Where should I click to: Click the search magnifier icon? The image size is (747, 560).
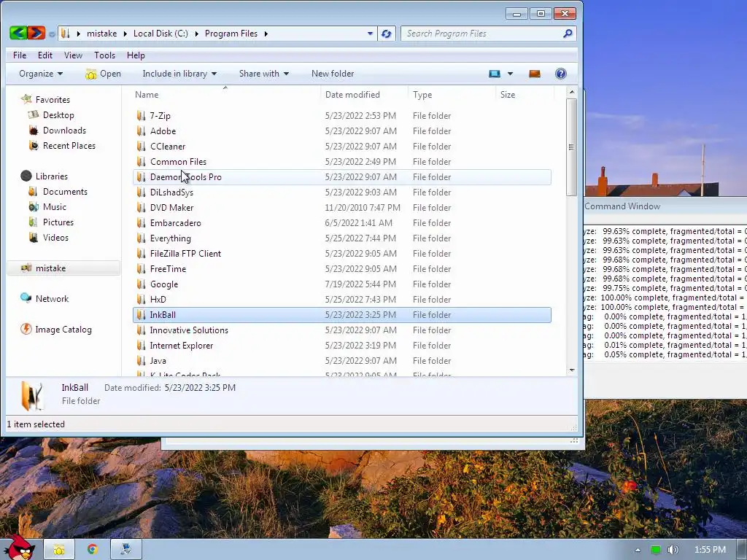(x=568, y=34)
